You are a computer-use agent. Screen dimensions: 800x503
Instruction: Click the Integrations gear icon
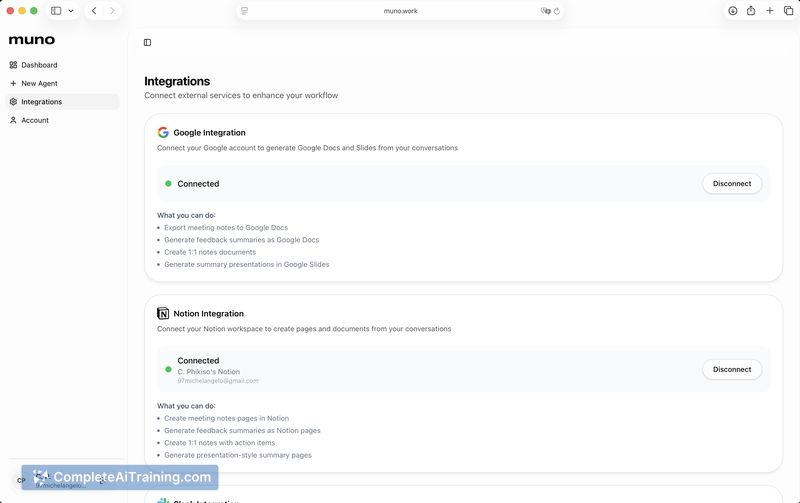13,102
